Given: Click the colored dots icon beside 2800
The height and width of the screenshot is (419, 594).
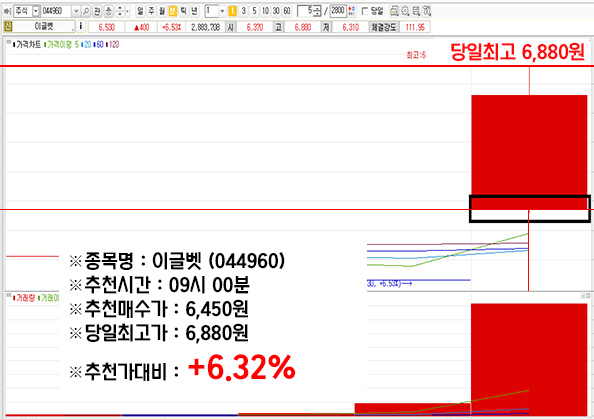Looking at the screenshot, I should [352, 11].
